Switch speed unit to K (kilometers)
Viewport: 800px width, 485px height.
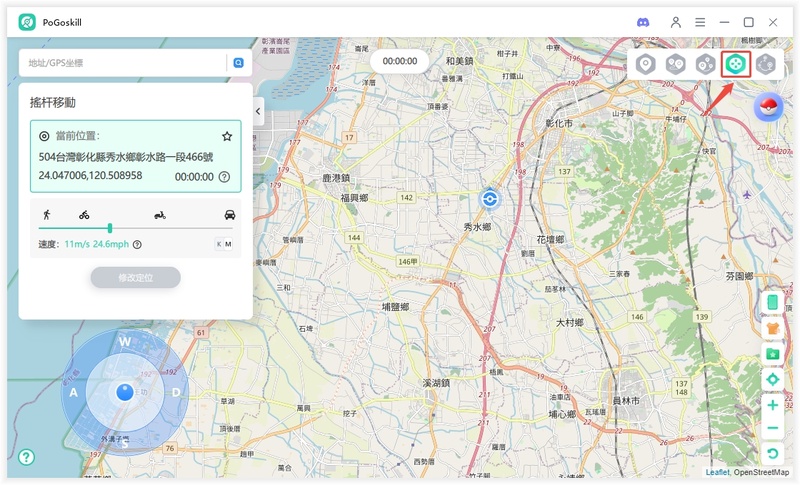tap(218, 244)
